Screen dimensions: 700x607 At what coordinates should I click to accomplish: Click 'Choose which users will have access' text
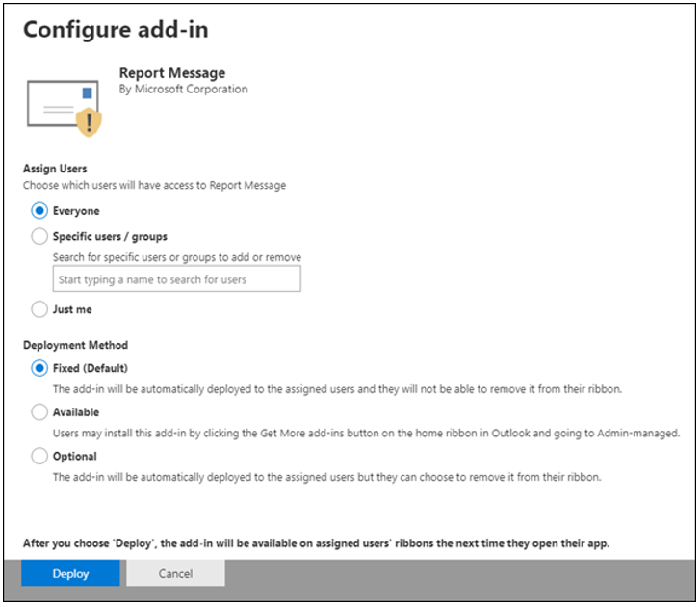click(x=154, y=185)
